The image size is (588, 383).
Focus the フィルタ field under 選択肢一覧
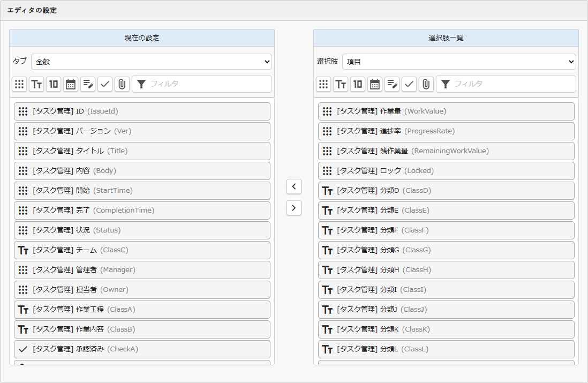click(506, 84)
